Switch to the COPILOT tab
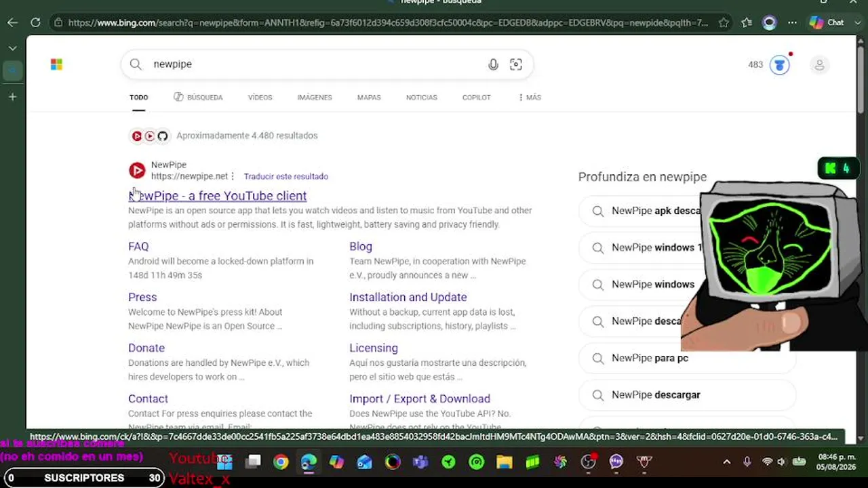 (476, 98)
